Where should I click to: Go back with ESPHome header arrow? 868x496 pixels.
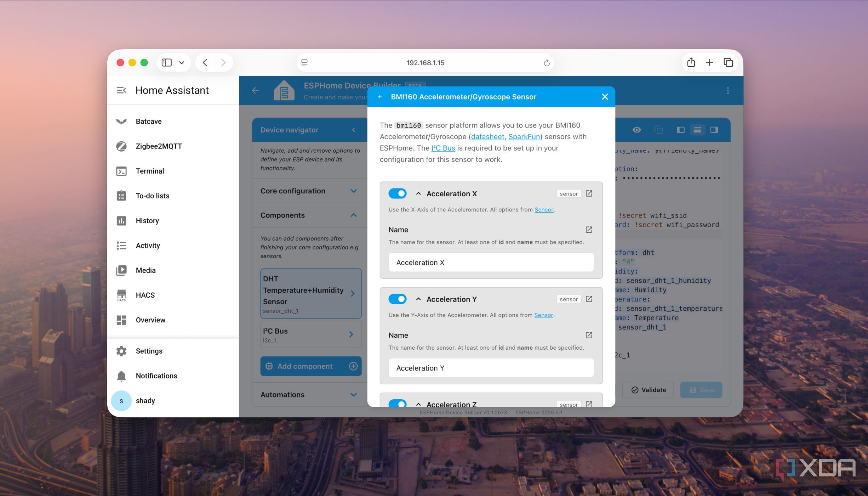(x=255, y=91)
